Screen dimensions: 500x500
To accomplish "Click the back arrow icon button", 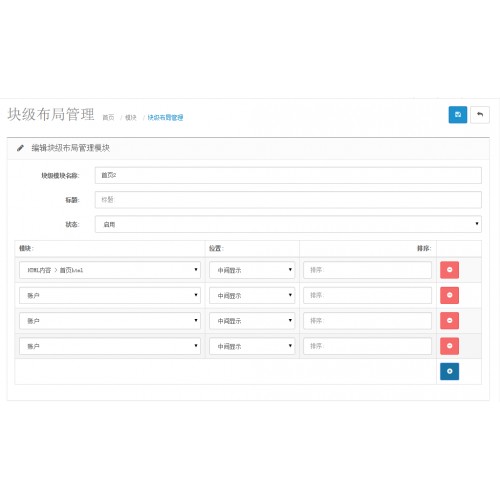I will [x=480, y=115].
